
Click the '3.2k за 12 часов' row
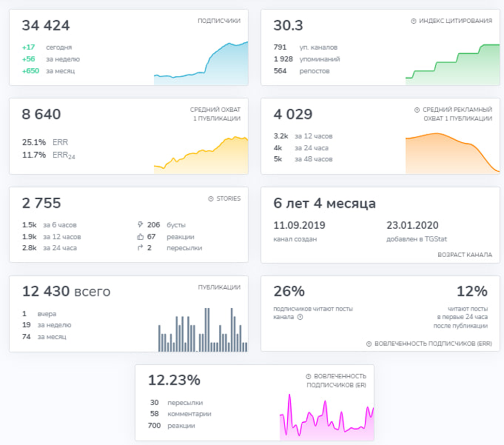(x=303, y=136)
